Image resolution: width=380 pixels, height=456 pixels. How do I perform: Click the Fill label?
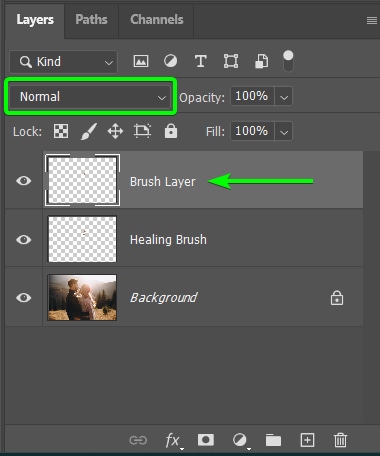(215, 131)
